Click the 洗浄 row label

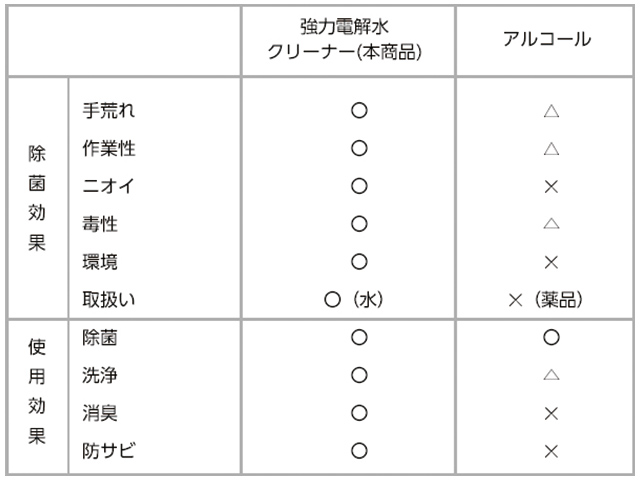pos(100,375)
